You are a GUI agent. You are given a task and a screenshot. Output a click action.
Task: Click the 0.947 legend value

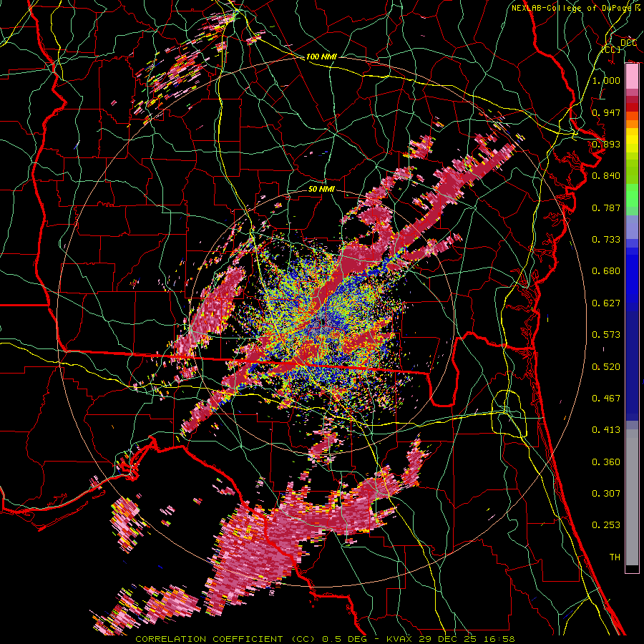[606, 112]
